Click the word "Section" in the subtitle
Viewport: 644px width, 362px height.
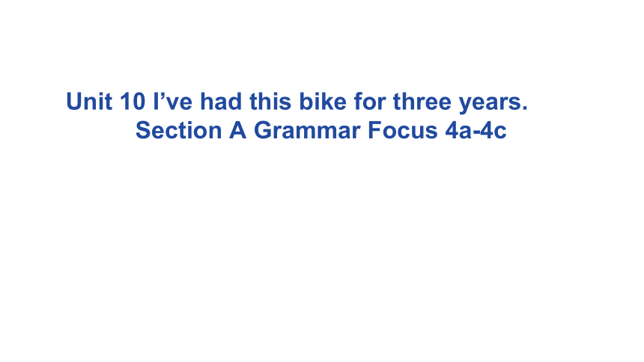[179, 130]
